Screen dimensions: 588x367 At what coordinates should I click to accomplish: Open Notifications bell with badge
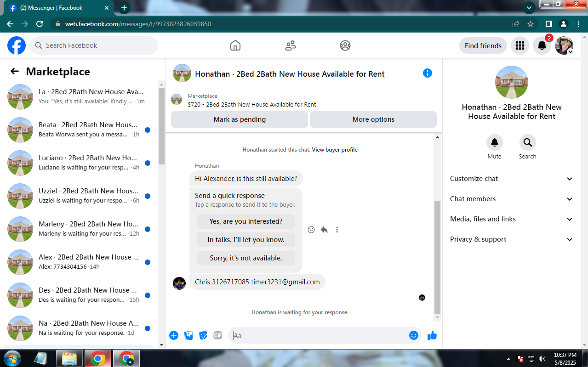click(x=542, y=45)
